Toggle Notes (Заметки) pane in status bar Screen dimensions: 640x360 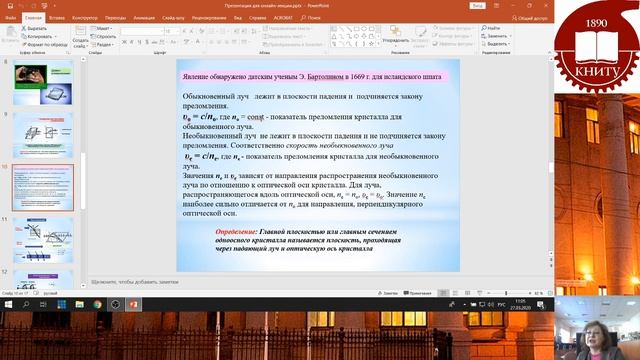coord(388,293)
